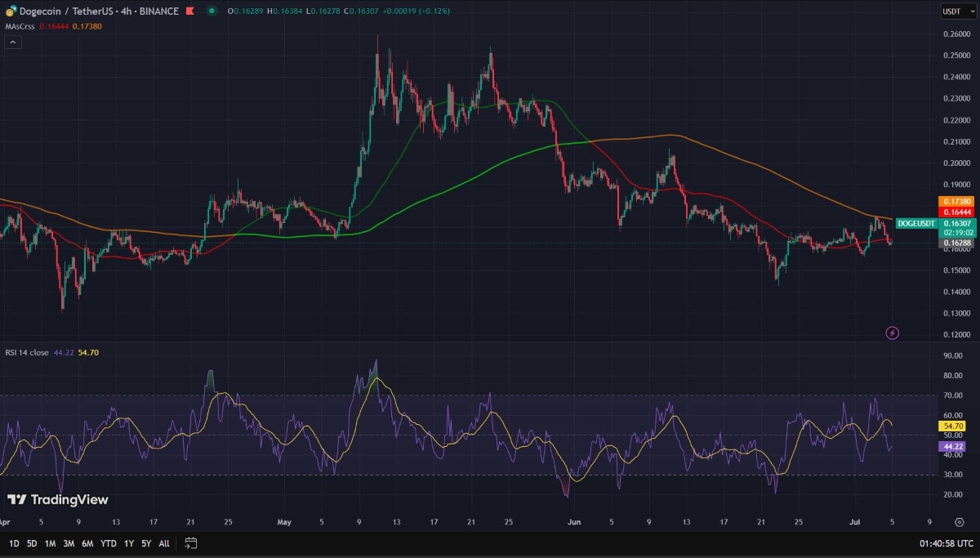This screenshot has width=980, height=558.
Task: Click the TradingView logo
Action: click(x=57, y=499)
